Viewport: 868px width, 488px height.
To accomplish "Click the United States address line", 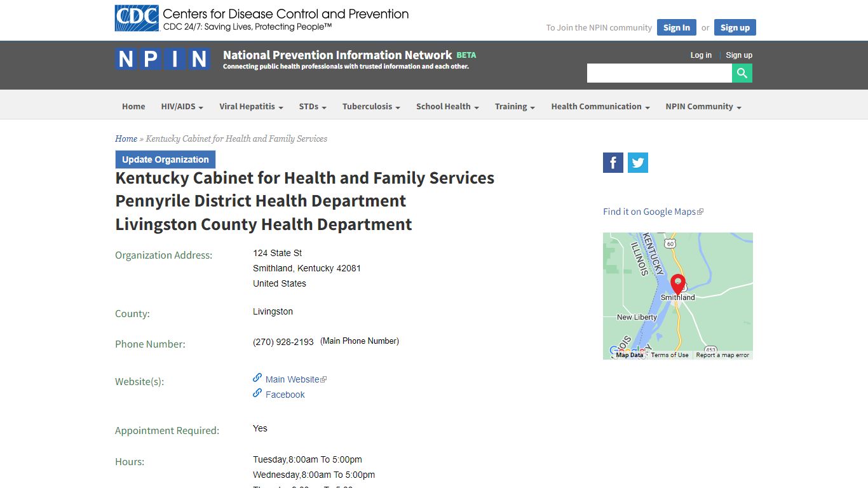I will pos(280,283).
